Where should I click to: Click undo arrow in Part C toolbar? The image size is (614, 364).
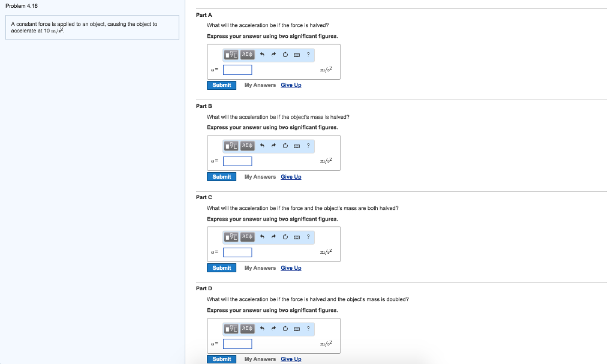point(262,237)
